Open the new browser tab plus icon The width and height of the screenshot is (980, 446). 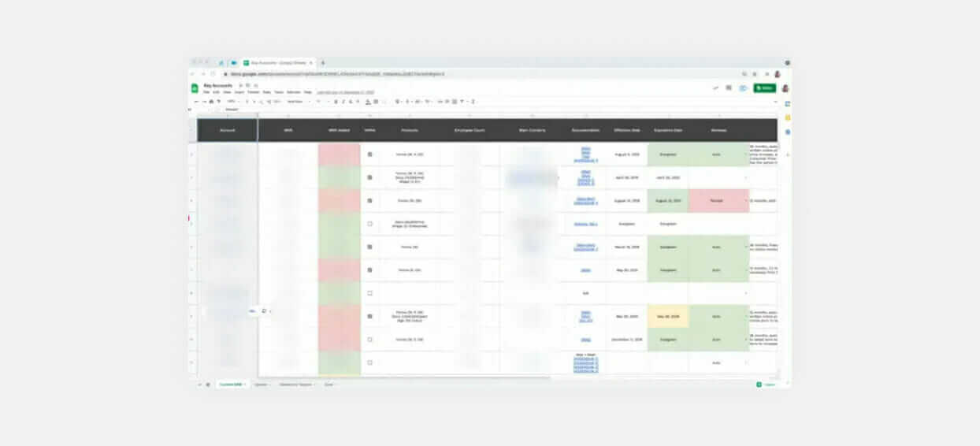pyautogui.click(x=323, y=62)
